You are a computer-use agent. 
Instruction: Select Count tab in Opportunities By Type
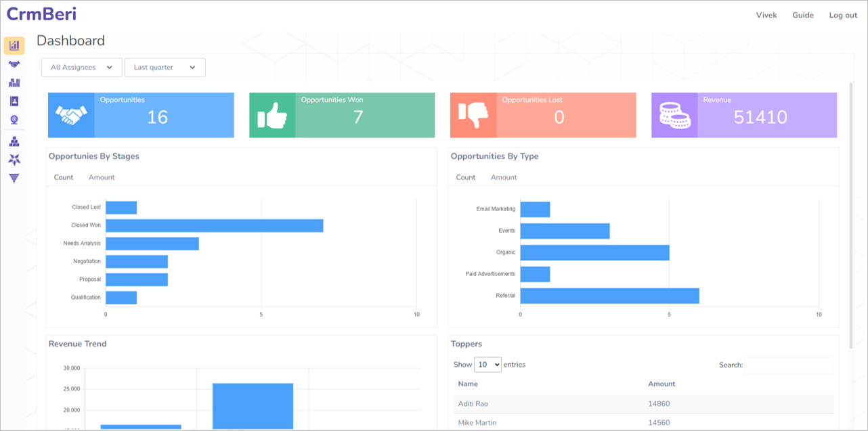tap(466, 177)
